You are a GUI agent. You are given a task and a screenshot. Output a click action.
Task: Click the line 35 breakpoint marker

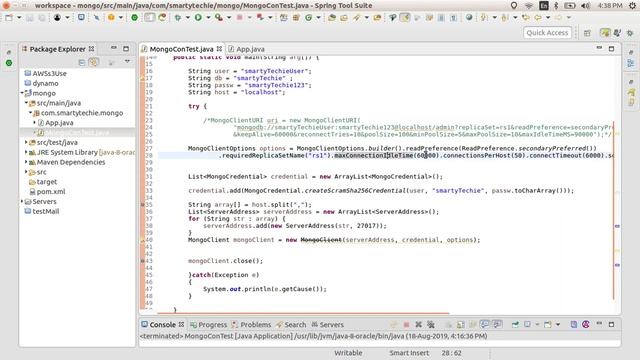point(142,204)
